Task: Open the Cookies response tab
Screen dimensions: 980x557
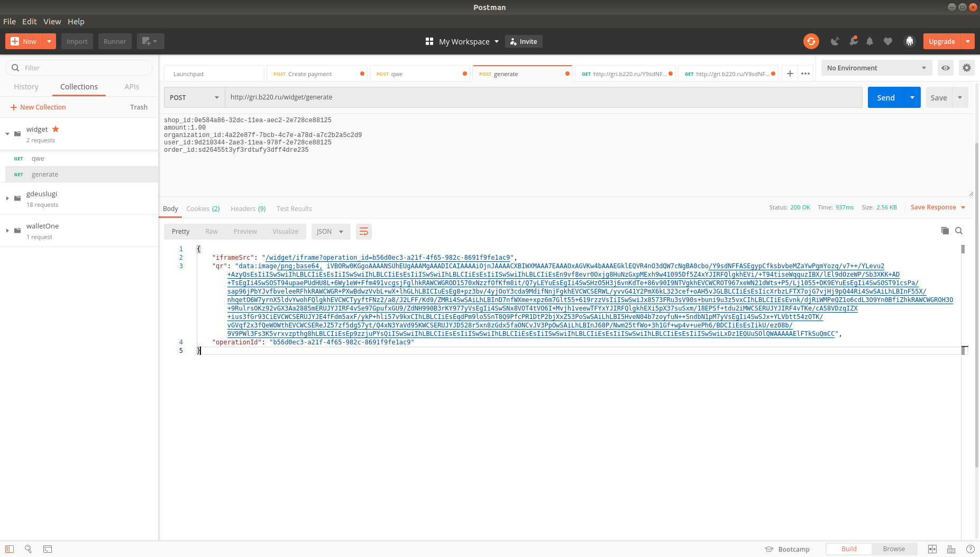Action: click(x=203, y=209)
